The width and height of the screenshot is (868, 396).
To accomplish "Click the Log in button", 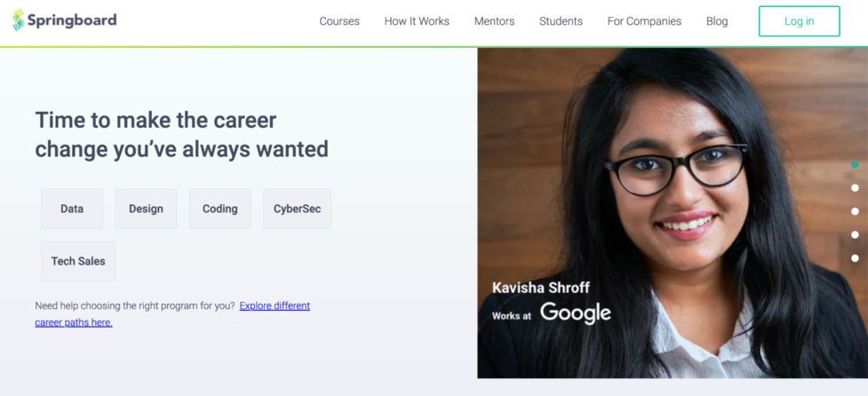I will pyautogui.click(x=800, y=21).
